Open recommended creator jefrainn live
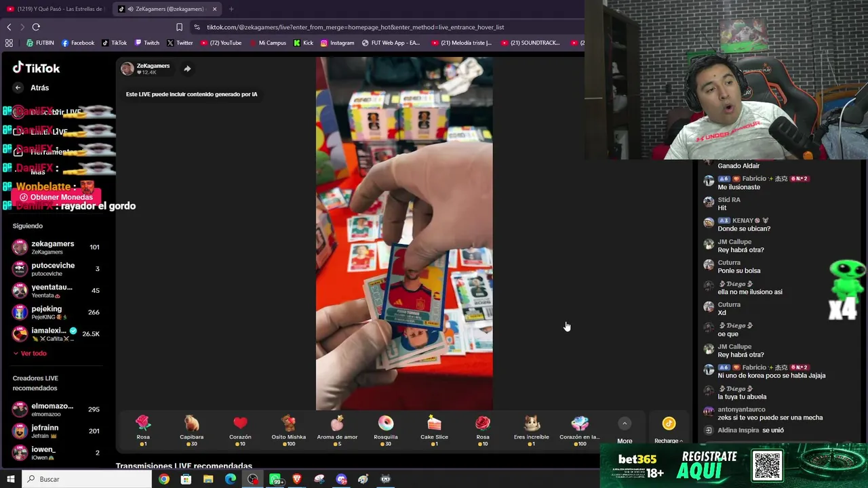The image size is (868, 488). click(x=56, y=431)
